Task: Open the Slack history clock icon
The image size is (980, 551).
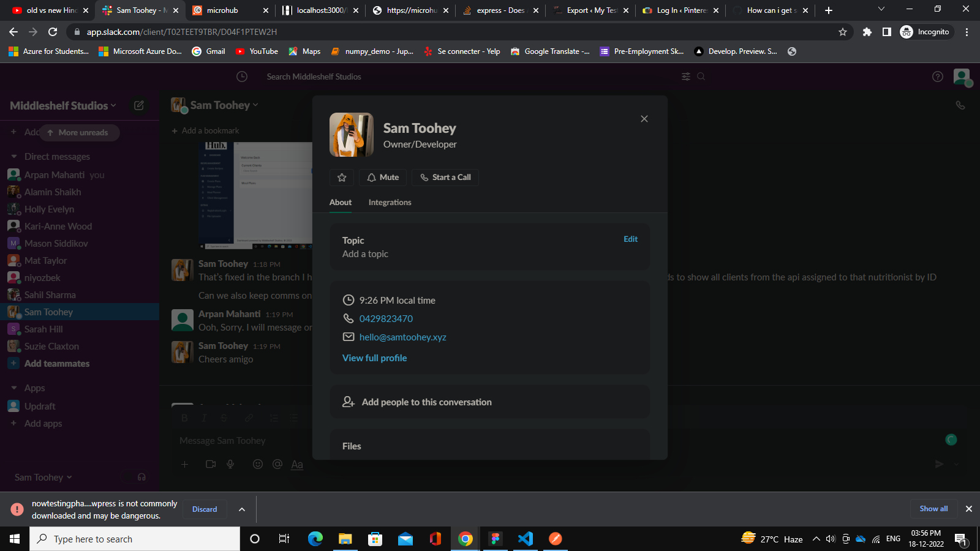Action: coord(242,77)
